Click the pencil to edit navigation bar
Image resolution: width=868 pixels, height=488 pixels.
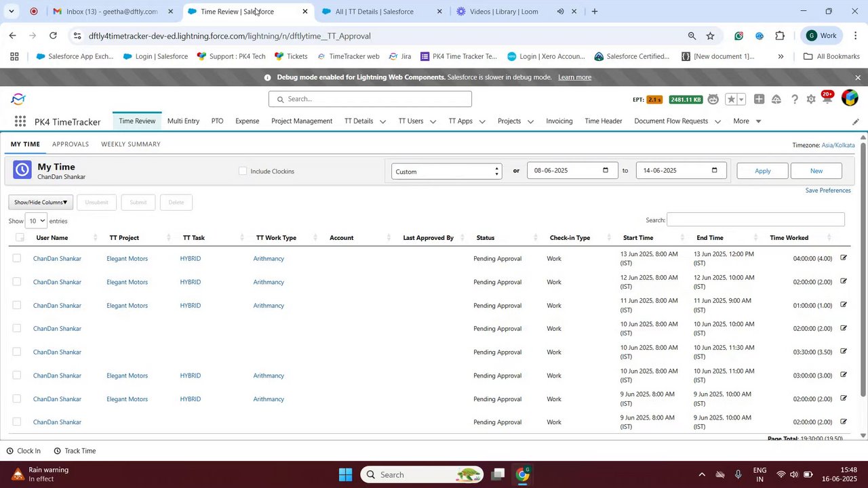[x=856, y=122]
